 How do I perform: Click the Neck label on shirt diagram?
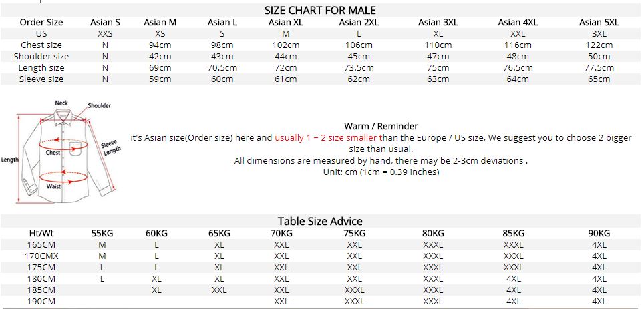[x=61, y=103]
